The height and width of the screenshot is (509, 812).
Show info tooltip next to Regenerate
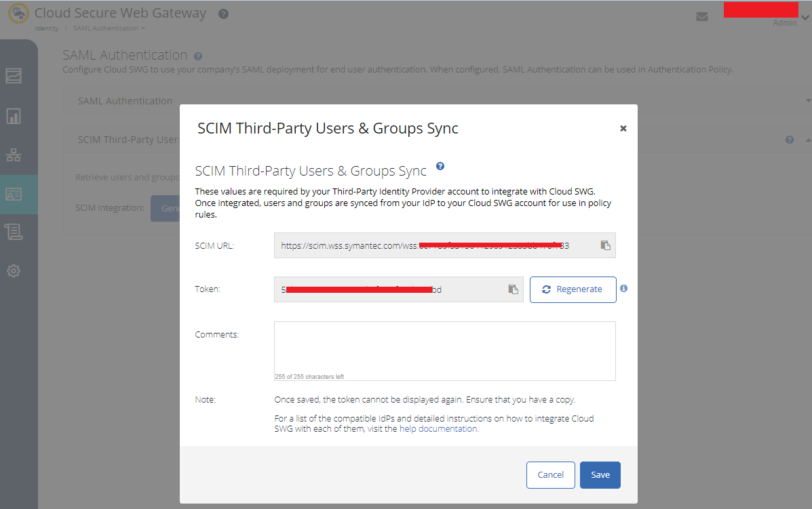point(624,288)
